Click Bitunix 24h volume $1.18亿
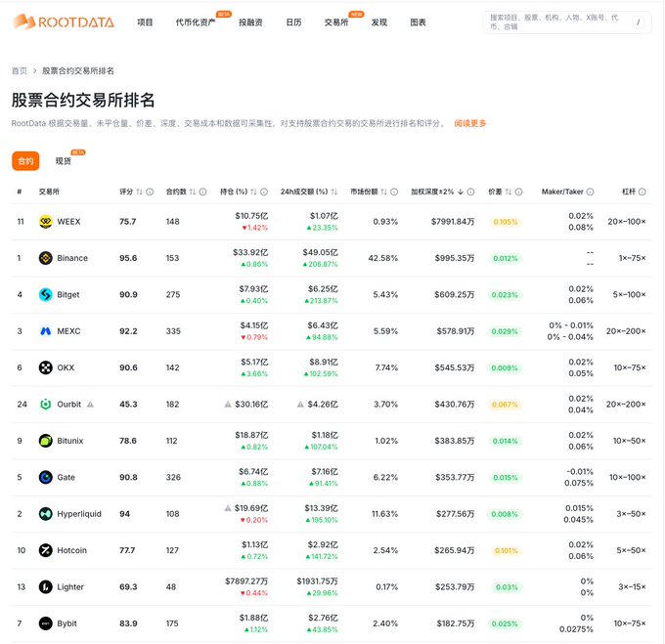The width and height of the screenshot is (665, 644). (325, 435)
